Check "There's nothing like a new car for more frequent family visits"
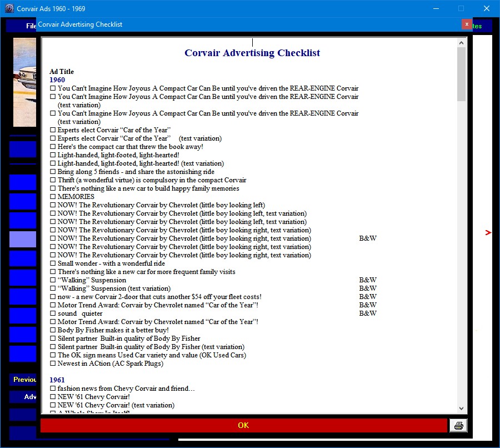 [x=53, y=272]
